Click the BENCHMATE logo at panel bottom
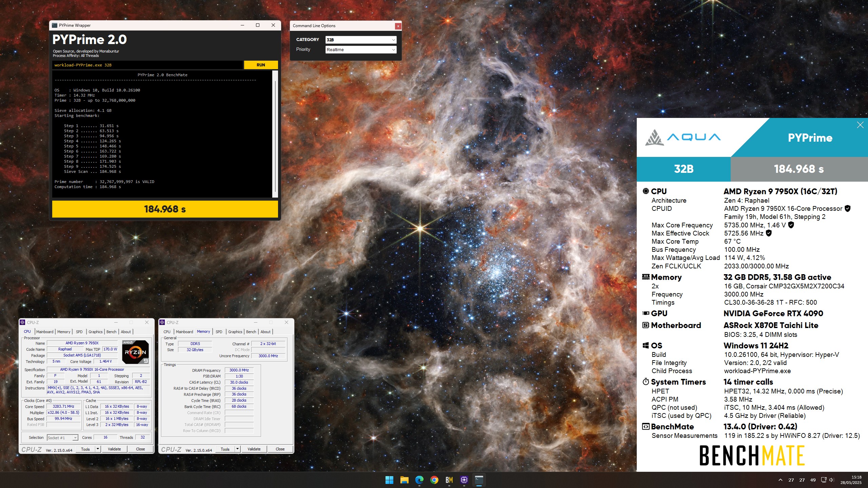 752,455
